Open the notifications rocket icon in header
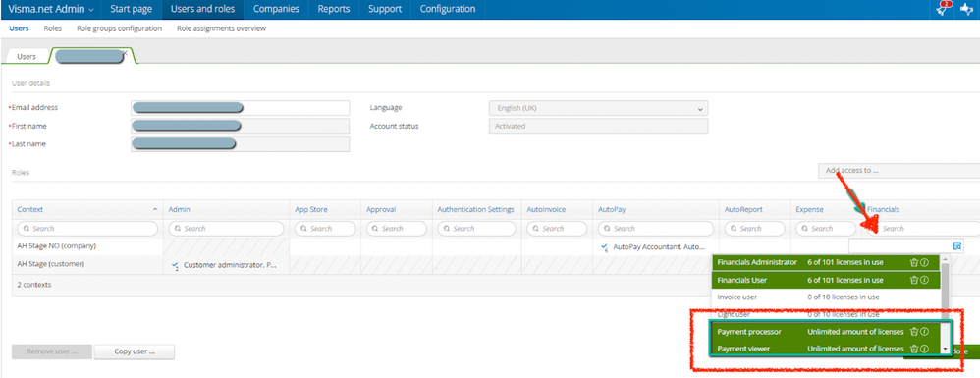This screenshot has width=980, height=378. click(x=943, y=9)
